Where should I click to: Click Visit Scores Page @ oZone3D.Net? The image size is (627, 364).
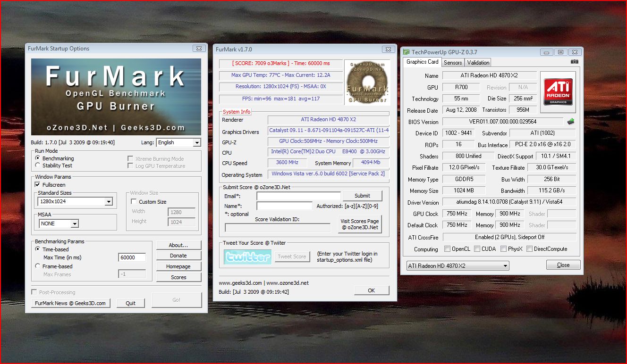(360, 224)
